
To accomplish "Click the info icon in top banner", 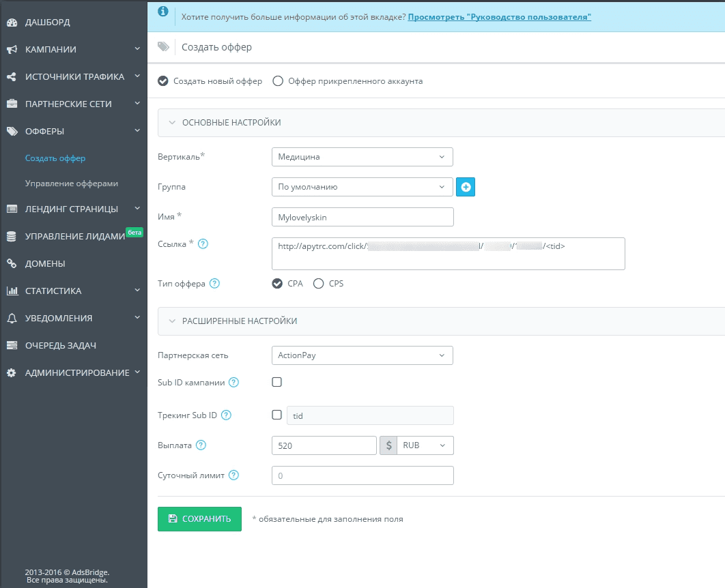I will (162, 12).
